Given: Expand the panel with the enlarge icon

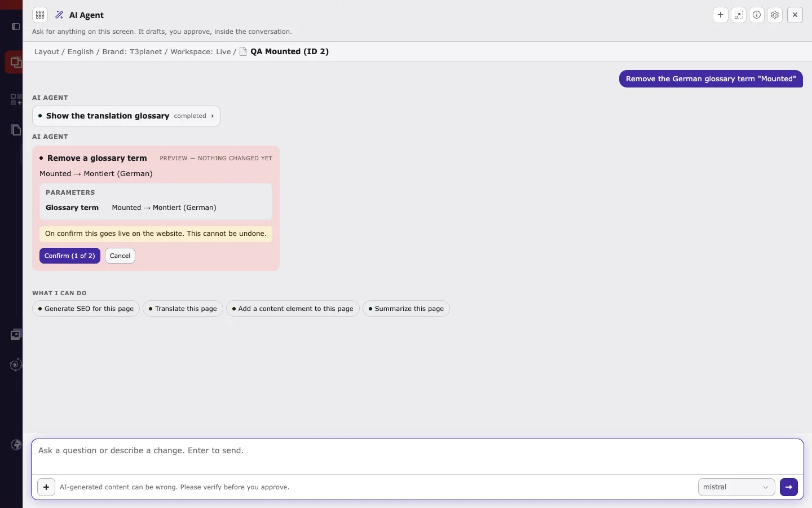Looking at the screenshot, I should point(739,15).
